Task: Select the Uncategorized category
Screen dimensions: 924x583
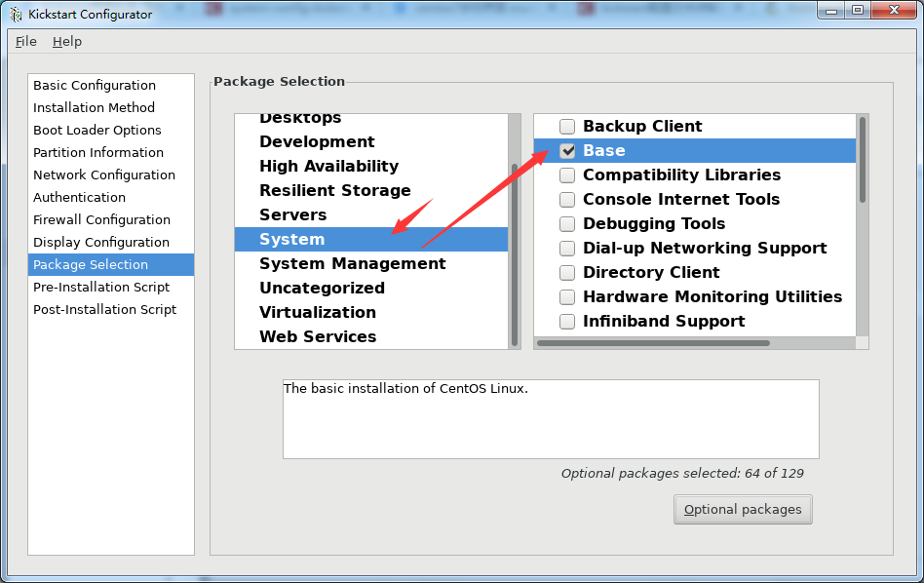Action: pos(371,288)
